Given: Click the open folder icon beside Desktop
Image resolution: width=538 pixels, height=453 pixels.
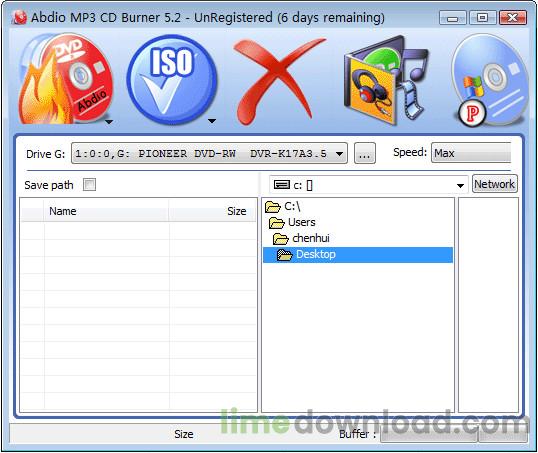Looking at the screenshot, I should coord(284,255).
